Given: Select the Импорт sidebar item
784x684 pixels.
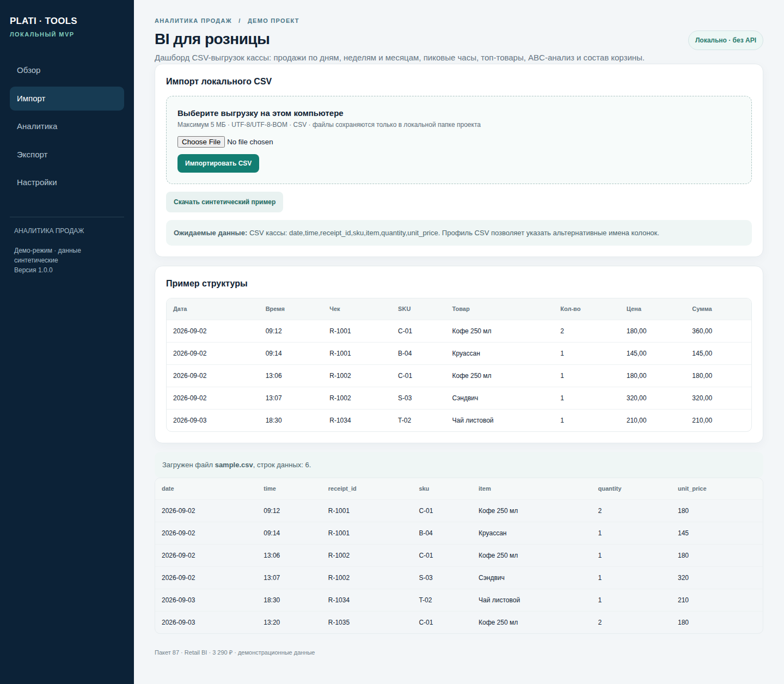Looking at the screenshot, I should (x=67, y=99).
